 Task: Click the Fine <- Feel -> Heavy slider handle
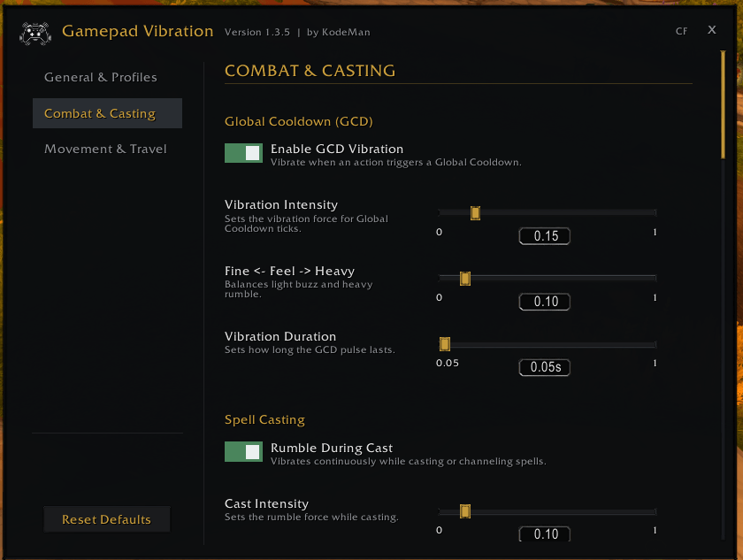tap(465, 279)
